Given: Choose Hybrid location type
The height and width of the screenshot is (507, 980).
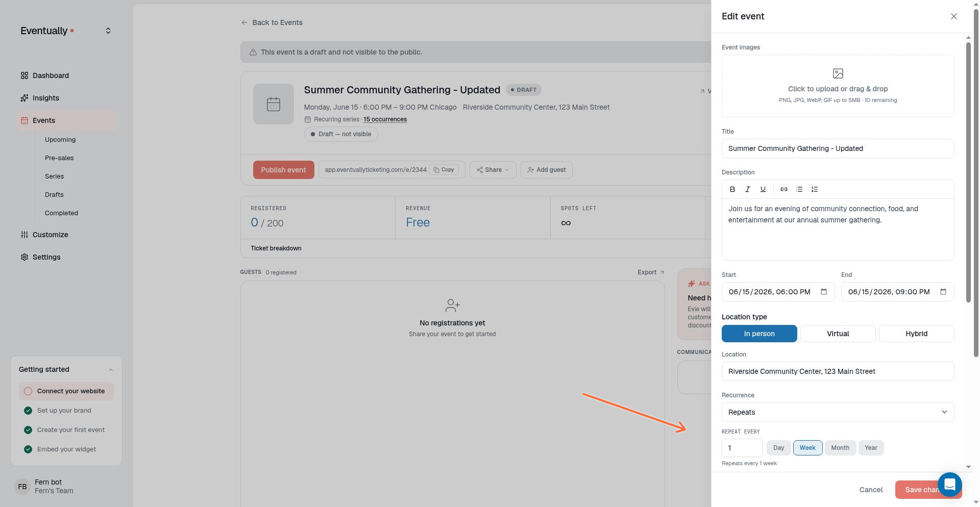Looking at the screenshot, I should [x=916, y=334].
